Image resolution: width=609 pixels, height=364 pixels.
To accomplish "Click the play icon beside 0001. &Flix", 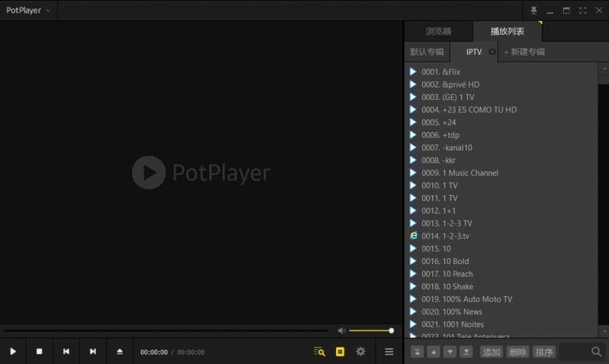I will [413, 71].
